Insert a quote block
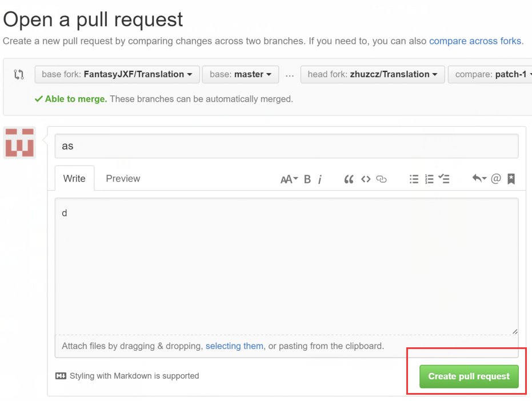The image size is (532, 401). point(349,179)
